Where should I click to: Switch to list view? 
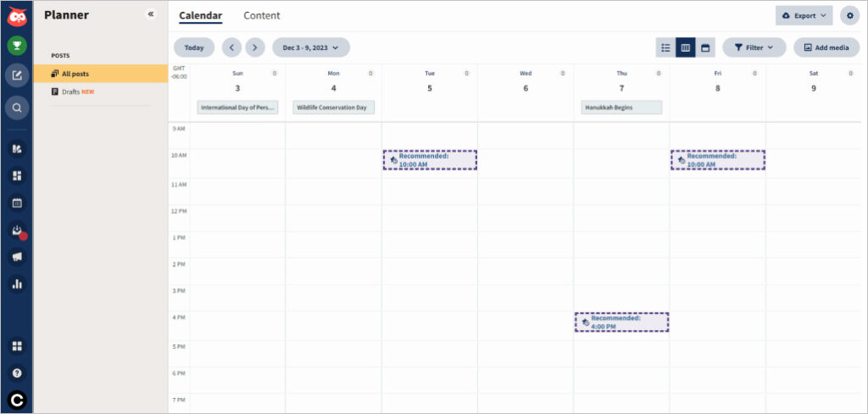click(666, 48)
